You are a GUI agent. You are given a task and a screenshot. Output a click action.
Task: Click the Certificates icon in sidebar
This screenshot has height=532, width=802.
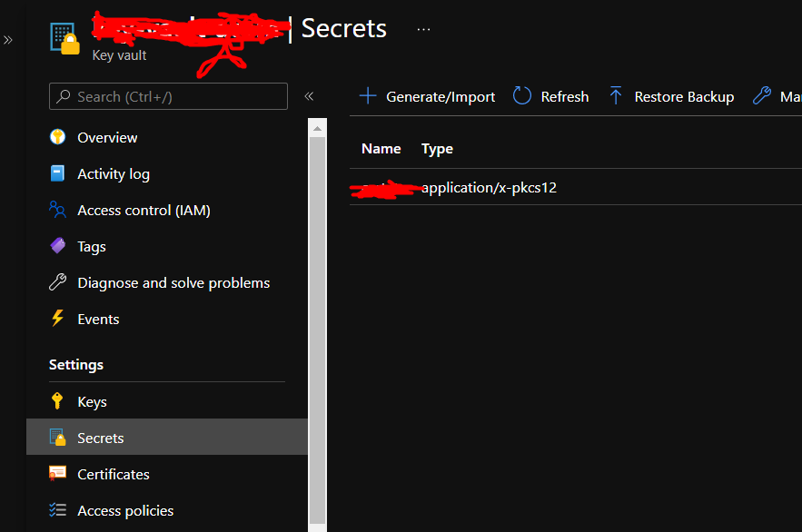[x=58, y=474]
